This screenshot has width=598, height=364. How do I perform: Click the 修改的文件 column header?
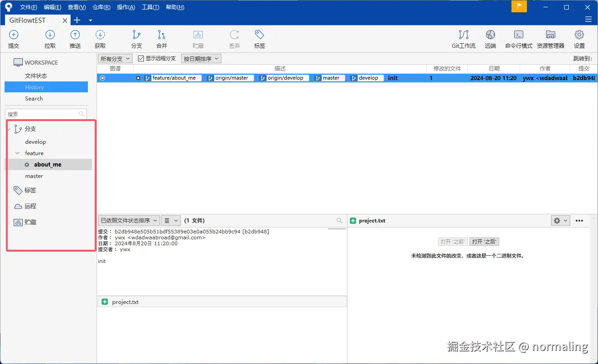[447, 68]
